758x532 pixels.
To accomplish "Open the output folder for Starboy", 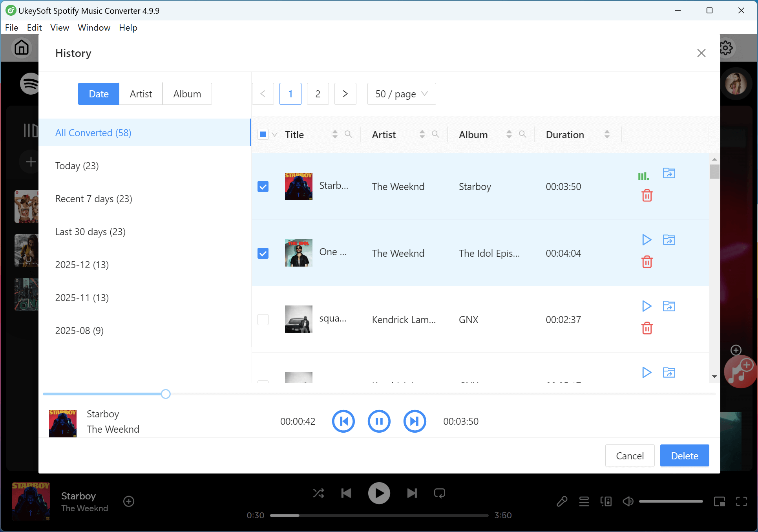I will pyautogui.click(x=669, y=173).
